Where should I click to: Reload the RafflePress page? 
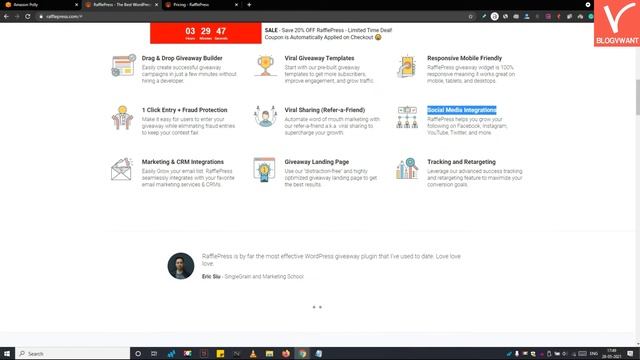pos(28,16)
